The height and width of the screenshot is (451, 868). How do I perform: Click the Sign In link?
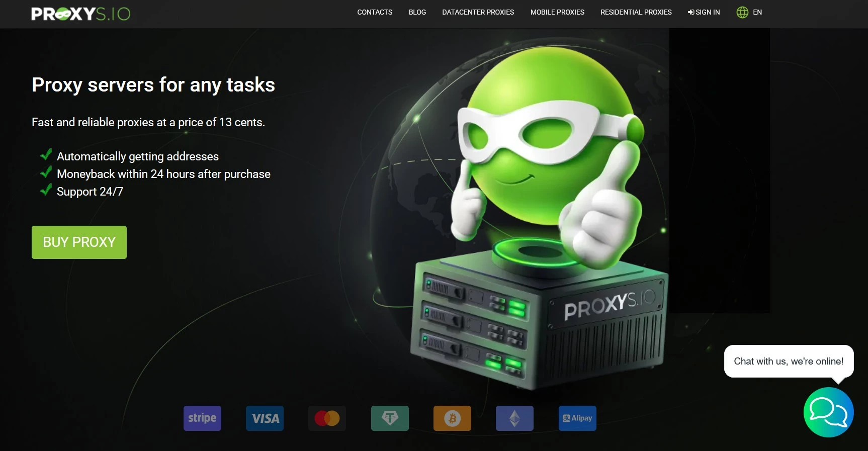click(704, 12)
